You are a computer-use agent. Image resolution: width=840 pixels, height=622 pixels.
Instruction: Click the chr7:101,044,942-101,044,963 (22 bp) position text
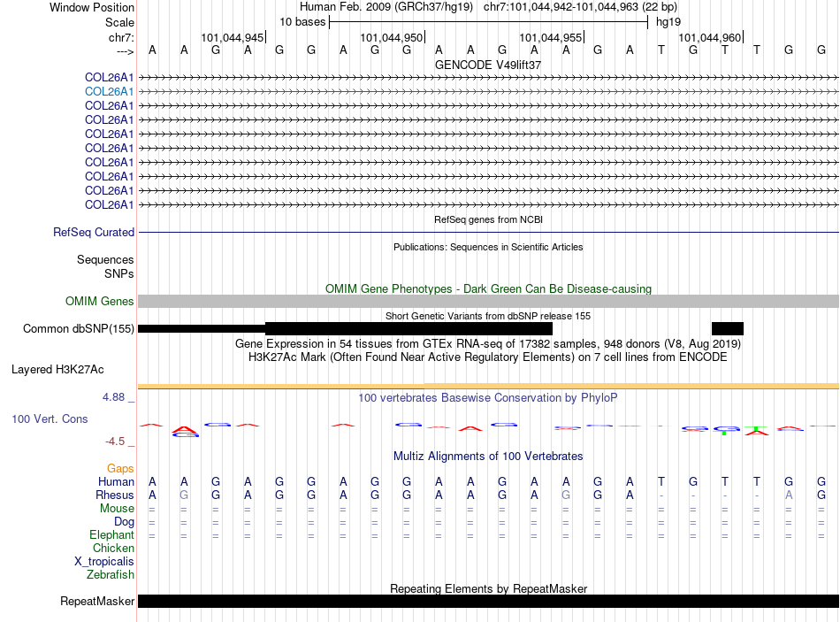[580, 7]
